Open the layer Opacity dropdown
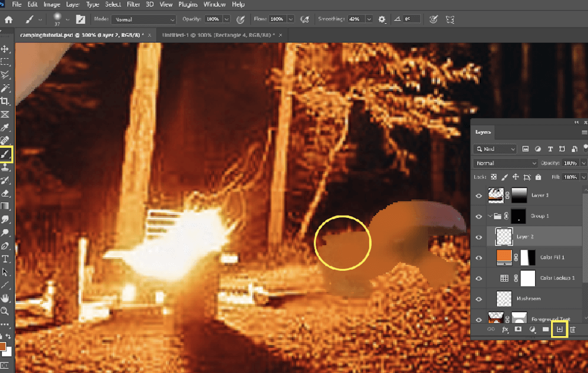 click(x=583, y=163)
